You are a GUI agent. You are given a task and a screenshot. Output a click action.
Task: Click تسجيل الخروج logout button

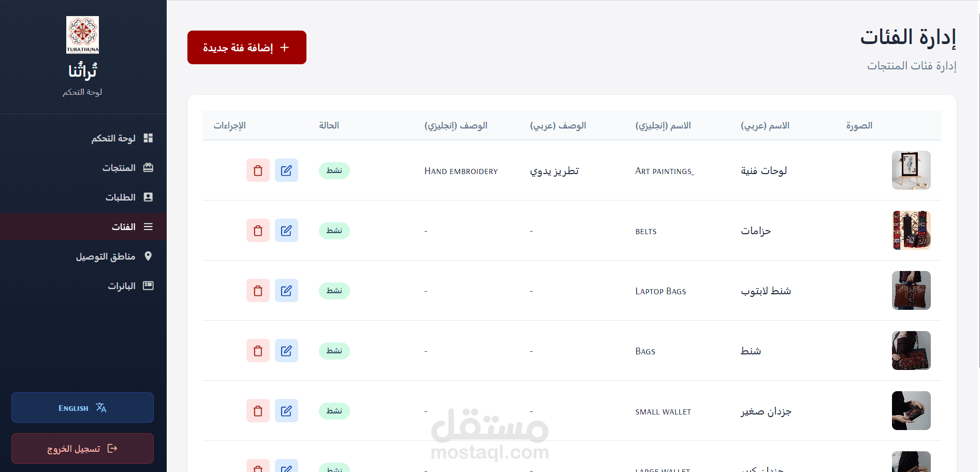pyautogui.click(x=82, y=448)
